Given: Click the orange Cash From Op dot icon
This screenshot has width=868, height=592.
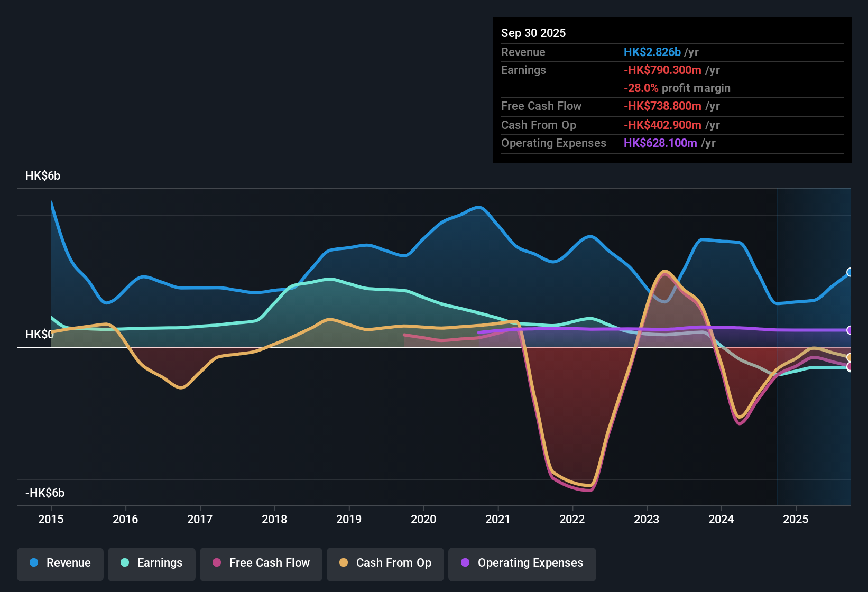Looking at the screenshot, I should pos(343,563).
